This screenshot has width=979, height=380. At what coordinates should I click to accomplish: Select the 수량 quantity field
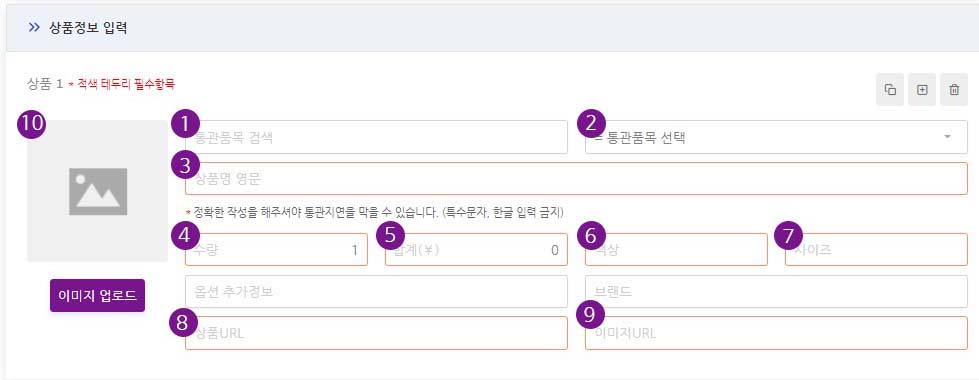[x=277, y=250]
